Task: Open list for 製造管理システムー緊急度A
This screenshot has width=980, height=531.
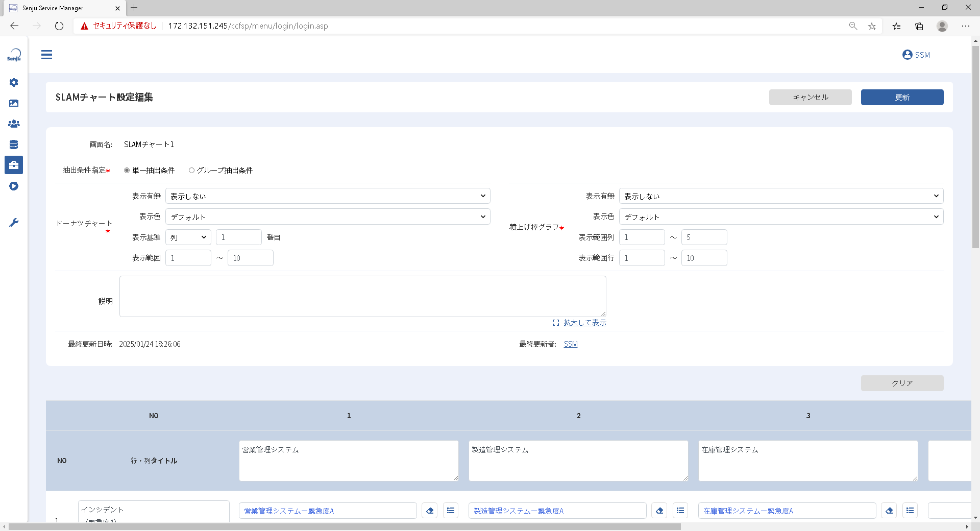Action: (x=680, y=511)
